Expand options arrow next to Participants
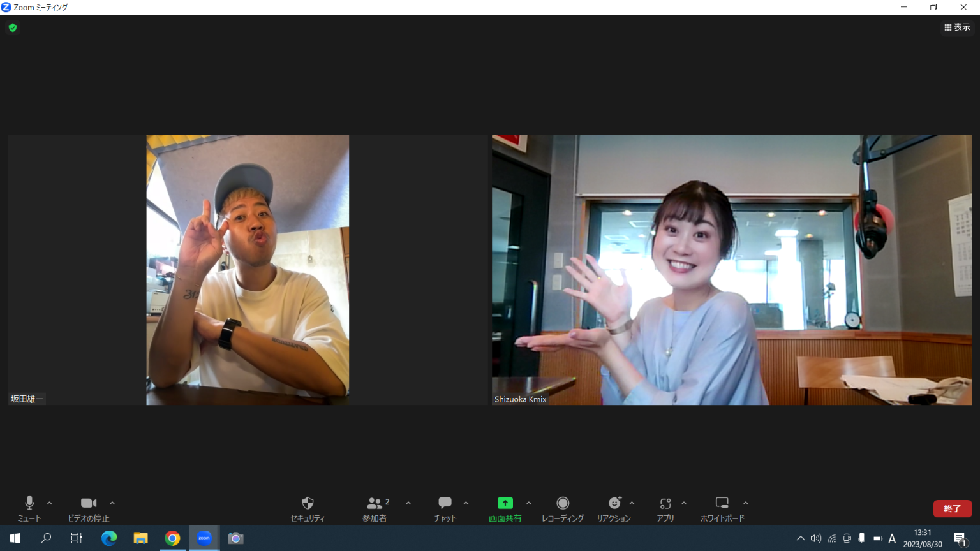Screen dimensions: 980x551 coord(408,503)
